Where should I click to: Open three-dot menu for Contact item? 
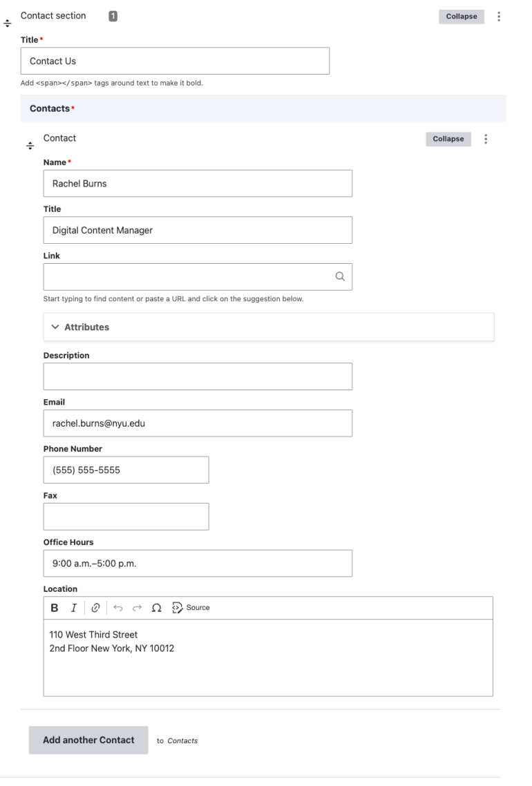coord(486,139)
